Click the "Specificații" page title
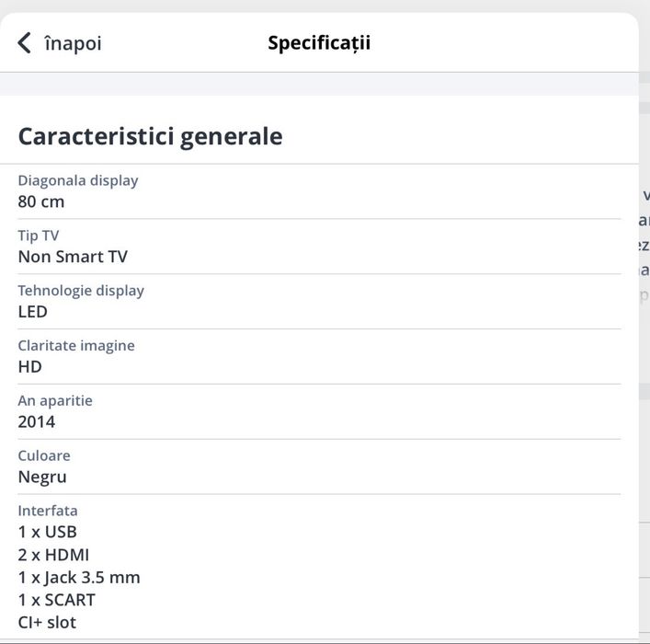650x644 pixels. [319, 42]
